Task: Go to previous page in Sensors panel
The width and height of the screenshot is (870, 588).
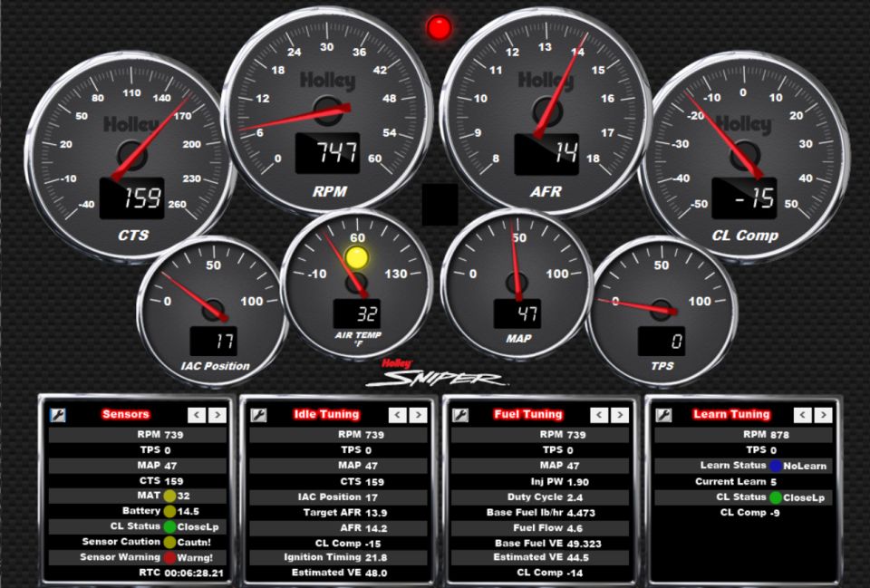Action: [x=197, y=415]
